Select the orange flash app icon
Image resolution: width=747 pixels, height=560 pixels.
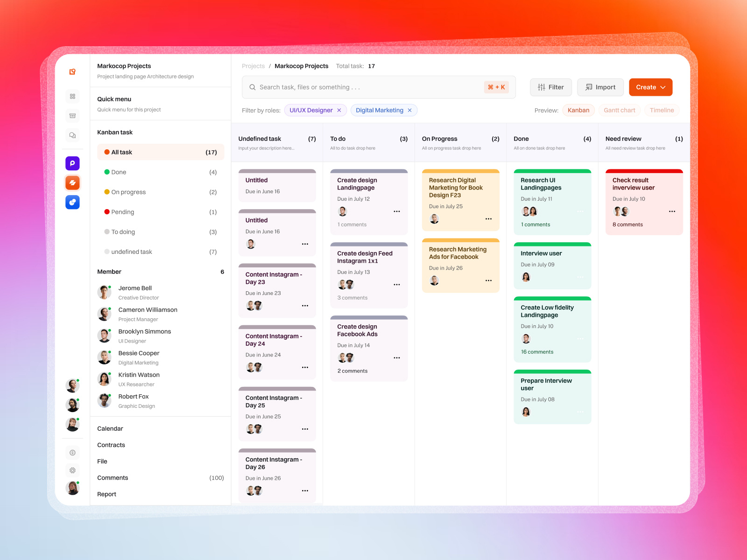pos(72,182)
